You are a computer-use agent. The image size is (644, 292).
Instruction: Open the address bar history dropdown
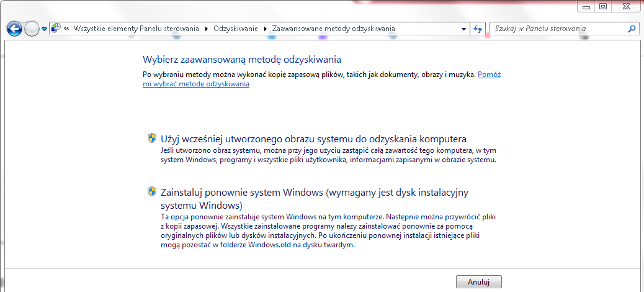point(463,29)
